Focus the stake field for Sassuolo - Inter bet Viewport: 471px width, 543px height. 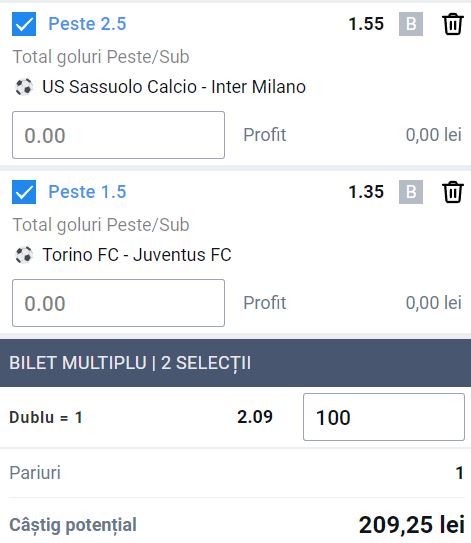point(118,135)
